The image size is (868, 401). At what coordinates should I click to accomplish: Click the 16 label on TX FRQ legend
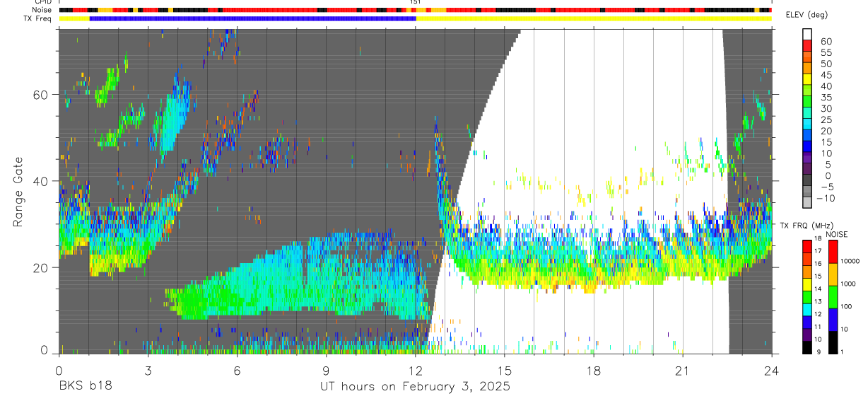(x=817, y=264)
